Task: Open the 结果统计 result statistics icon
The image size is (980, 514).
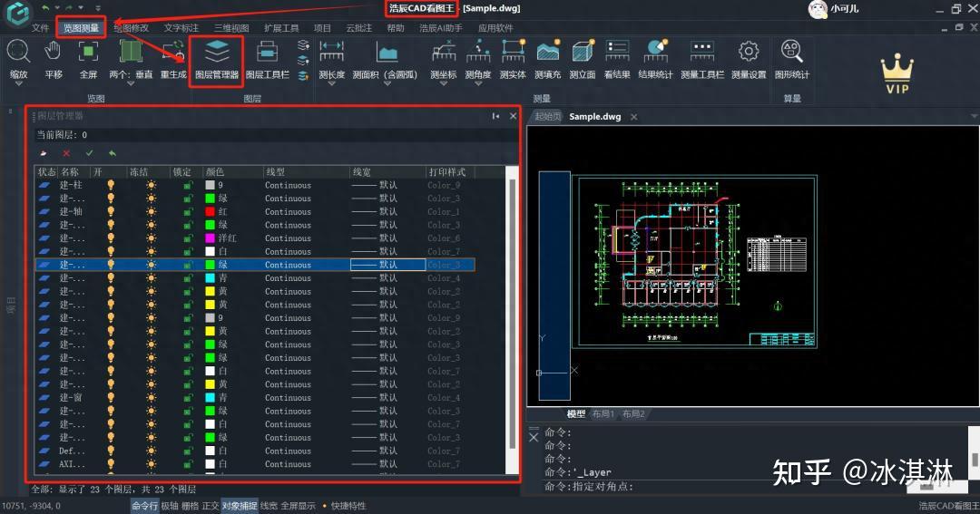Action: [x=656, y=51]
